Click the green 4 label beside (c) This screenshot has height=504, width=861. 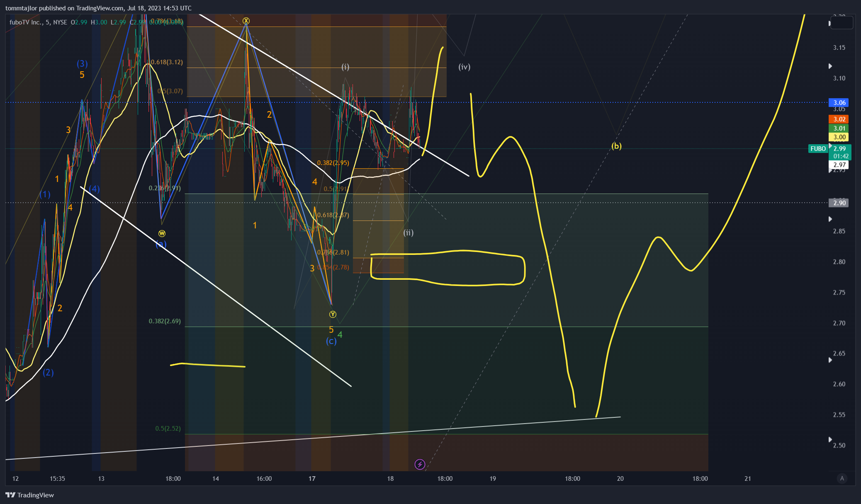coord(340,334)
